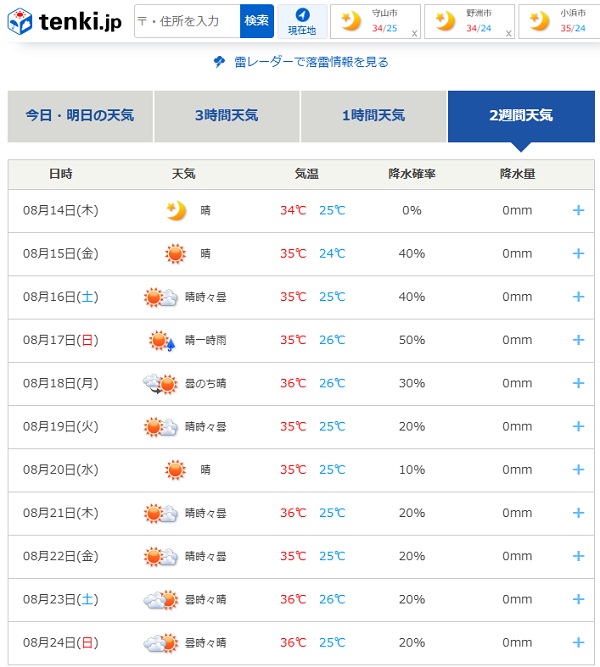Open the 小浜市 moon weather card
This screenshot has width=600, height=667.
559,21
